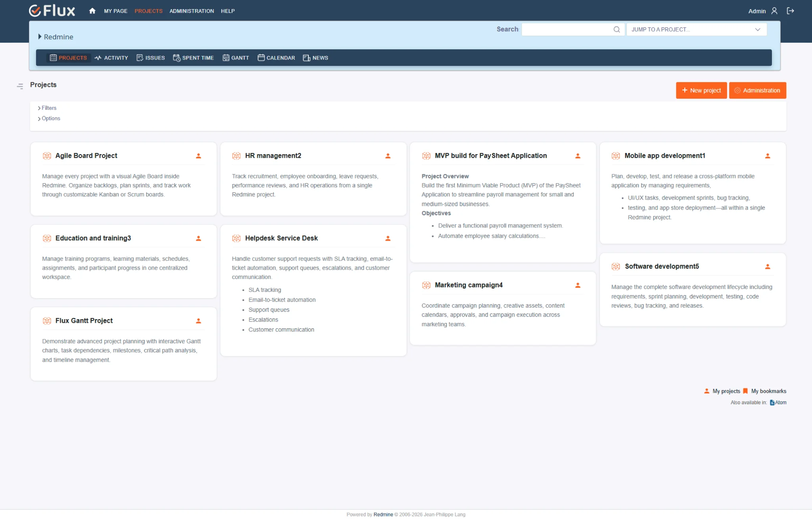This screenshot has height=519, width=812.
Task: Open Administration in the top menu
Action: [192, 11]
